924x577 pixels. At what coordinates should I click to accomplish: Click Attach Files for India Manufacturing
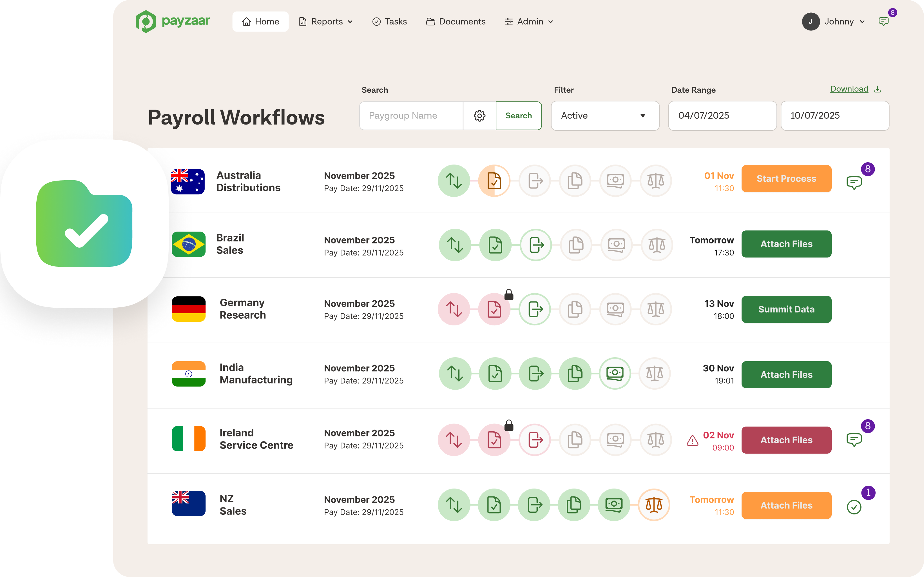click(786, 375)
